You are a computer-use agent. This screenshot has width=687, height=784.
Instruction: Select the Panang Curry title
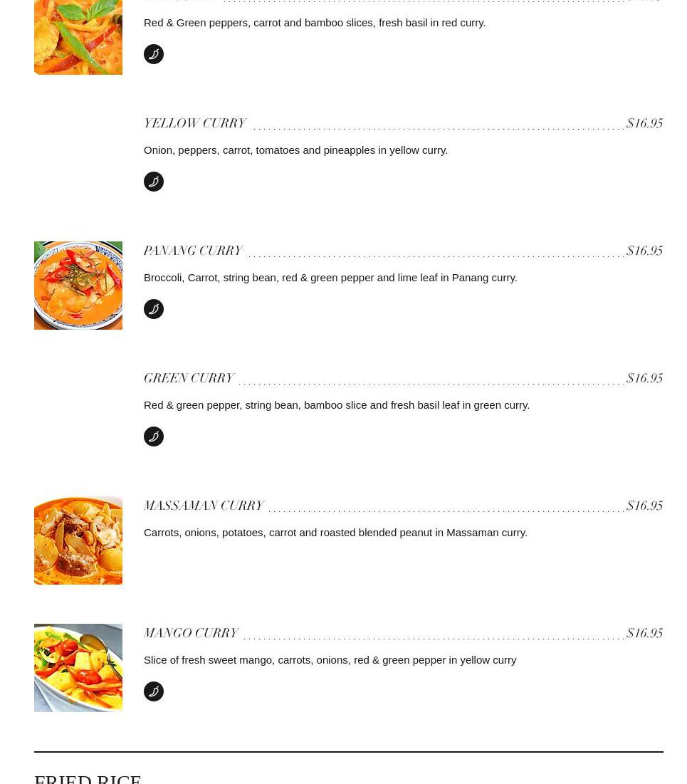(x=194, y=251)
